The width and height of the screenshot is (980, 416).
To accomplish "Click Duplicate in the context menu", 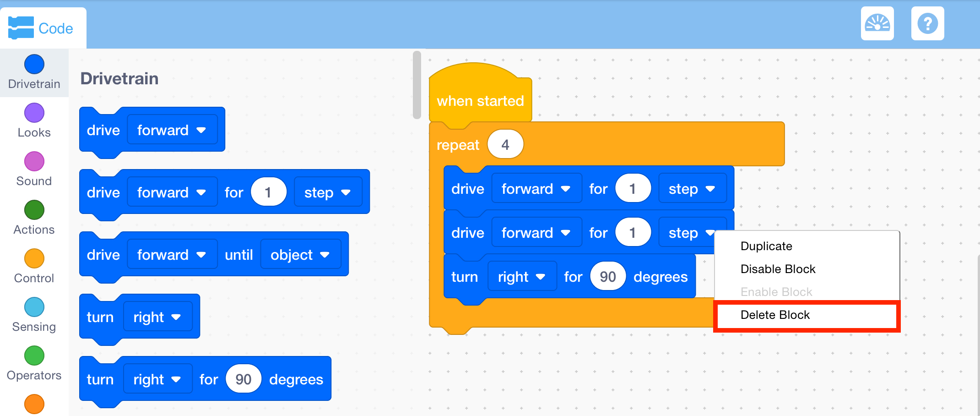I will (x=766, y=246).
